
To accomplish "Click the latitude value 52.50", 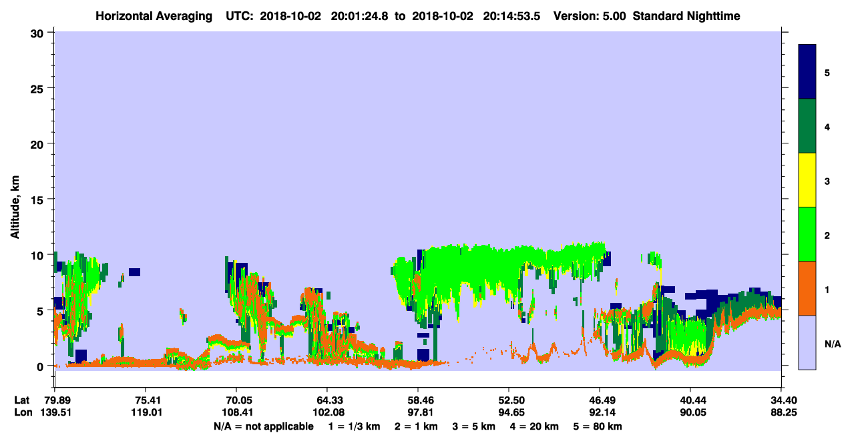I will 509,400.
